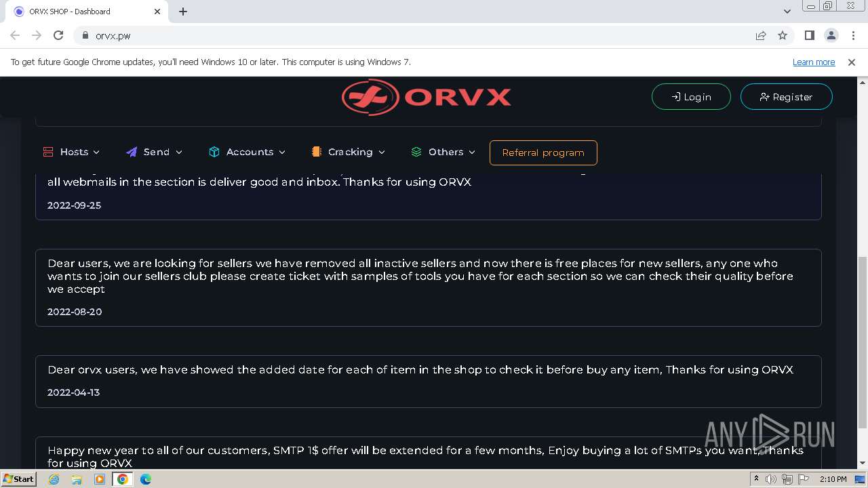Image resolution: width=868 pixels, height=488 pixels.
Task: Go forward to the next page
Action: pyautogui.click(x=37, y=35)
